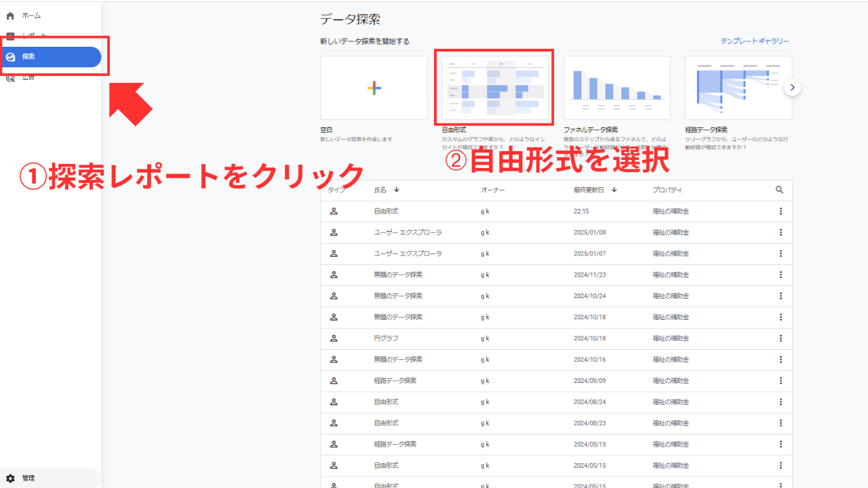
Task: Open 無題のデータ探索 dated 2024/10/16
Action: [x=398, y=359]
